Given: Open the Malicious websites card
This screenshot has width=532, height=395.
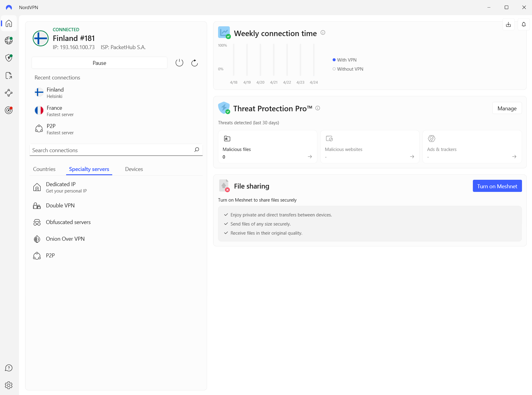Looking at the screenshot, I should [x=370, y=147].
